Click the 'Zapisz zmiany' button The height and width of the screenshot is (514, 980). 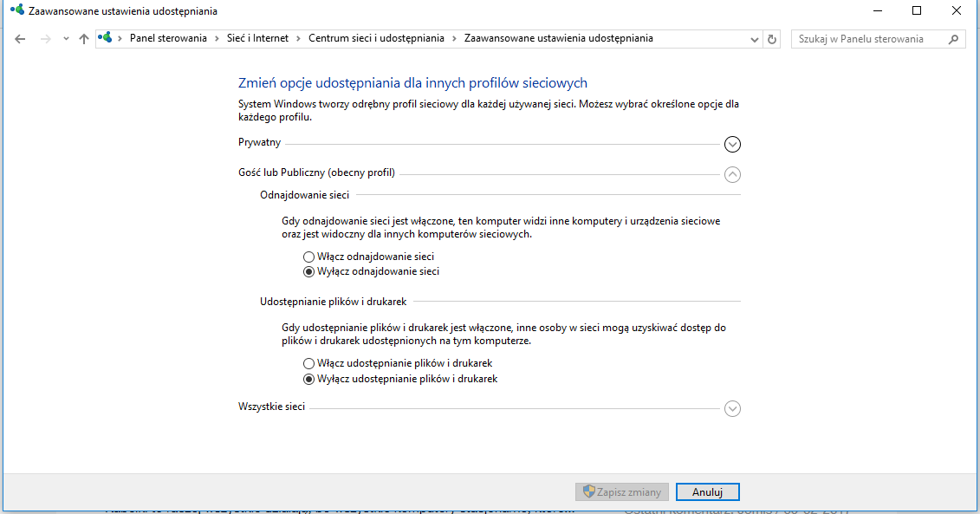coord(622,492)
